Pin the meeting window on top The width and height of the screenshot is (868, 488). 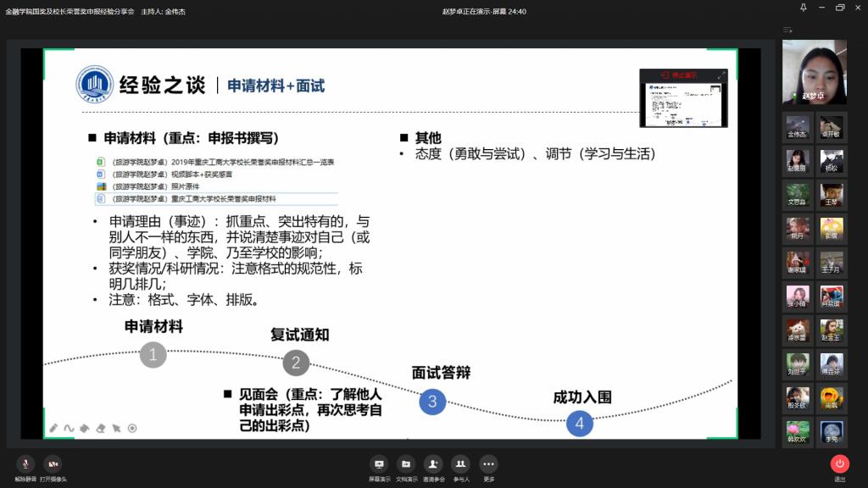point(803,8)
